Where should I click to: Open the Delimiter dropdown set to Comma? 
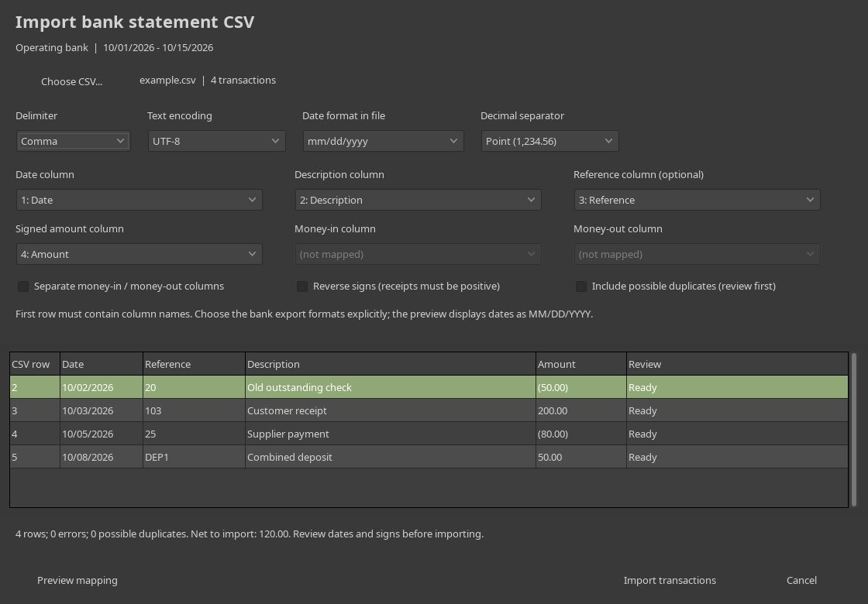point(73,141)
